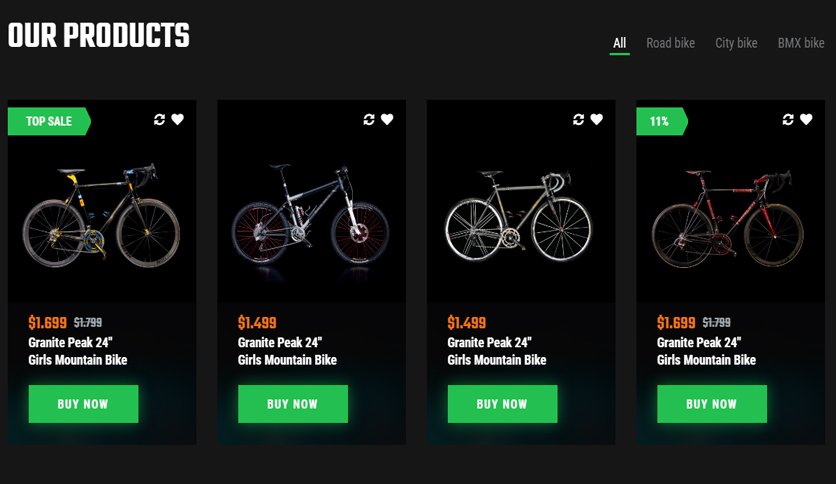The height and width of the screenshot is (484, 836).
Task: Filter products by City bike
Action: [x=736, y=43]
